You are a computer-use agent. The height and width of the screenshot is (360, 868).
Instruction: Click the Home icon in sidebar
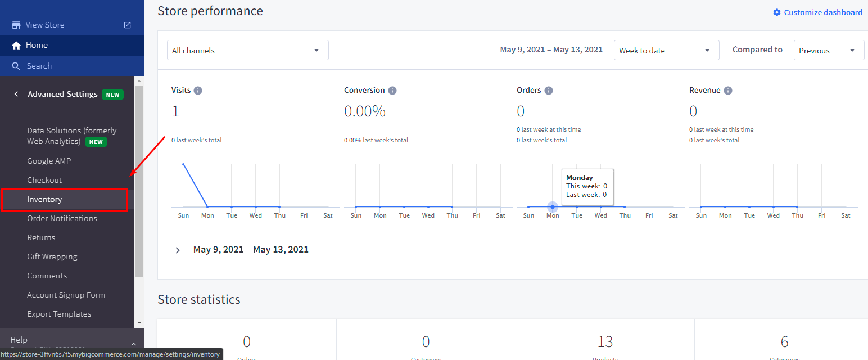tap(16, 46)
